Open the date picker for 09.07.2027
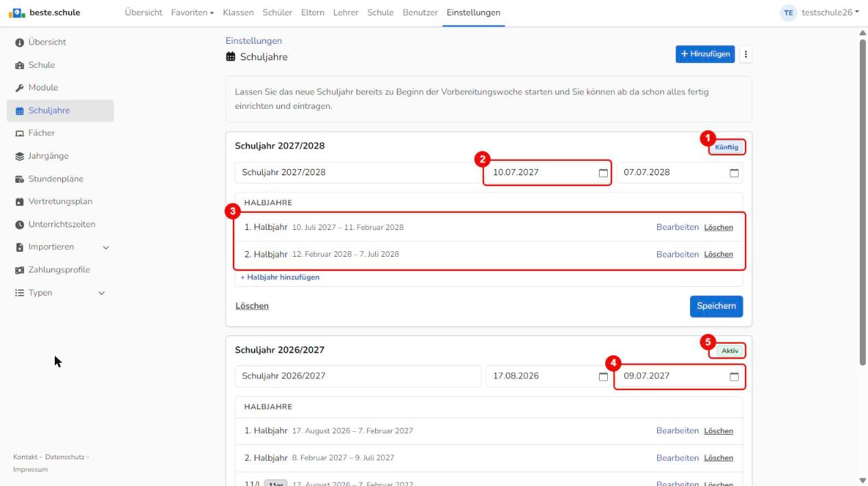The height and width of the screenshot is (486, 868). (734, 376)
